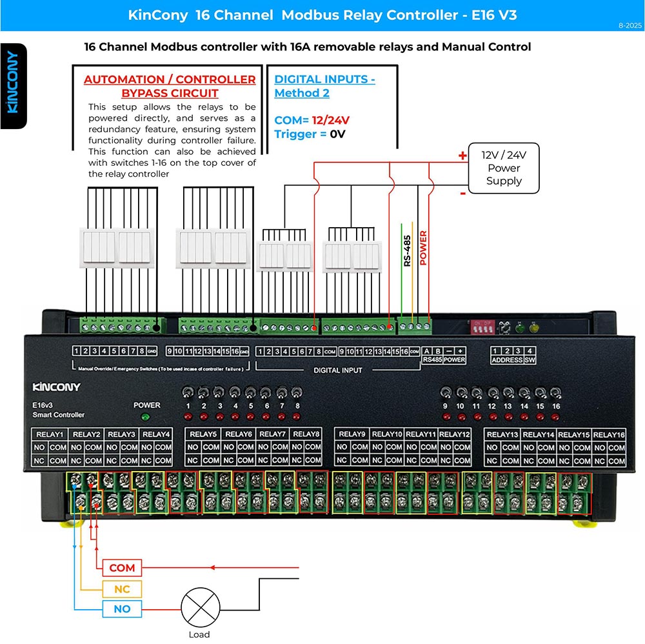This screenshot has height=644, width=645.
Task: Click the red plus terminal of the power supply
Action: coord(462,156)
